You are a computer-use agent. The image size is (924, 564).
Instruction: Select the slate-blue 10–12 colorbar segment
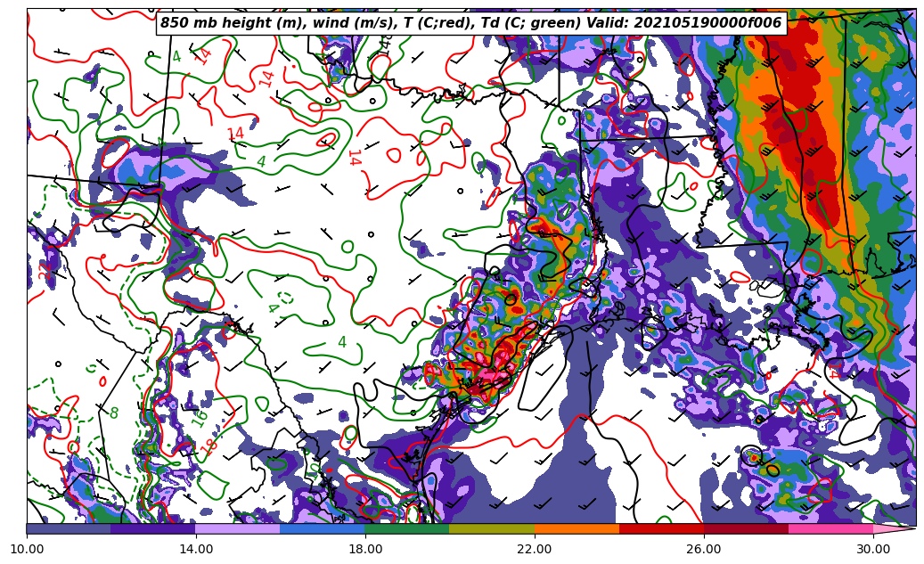pos(69,528)
